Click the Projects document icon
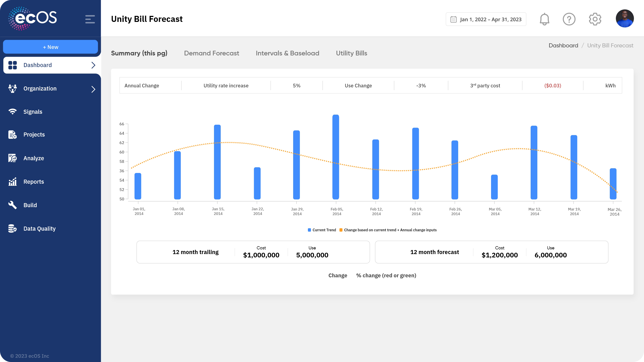 click(12, 134)
